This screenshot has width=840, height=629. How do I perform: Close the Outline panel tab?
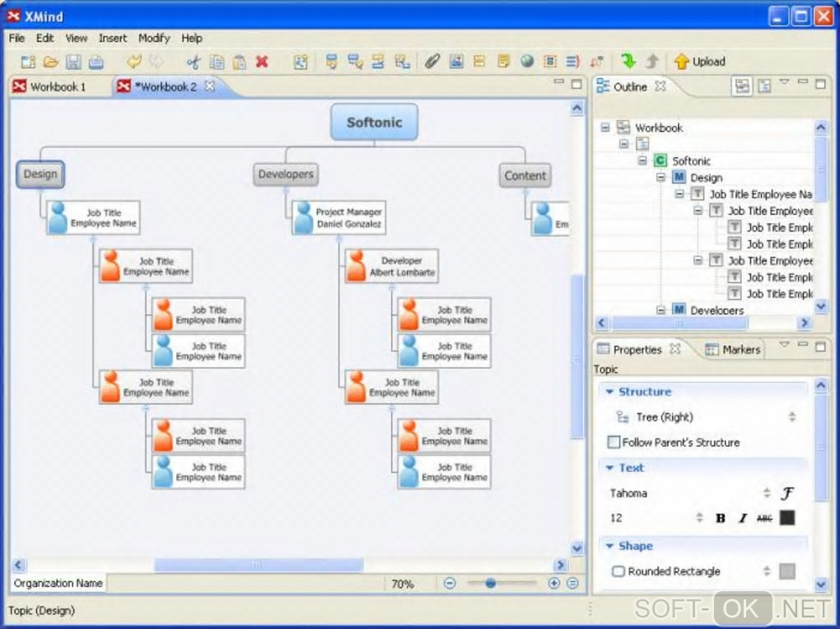click(661, 86)
